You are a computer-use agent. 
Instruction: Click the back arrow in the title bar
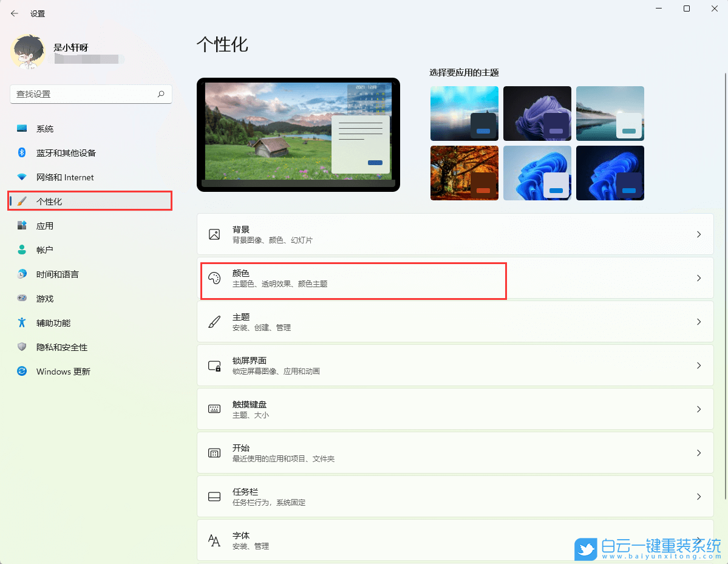point(14,13)
